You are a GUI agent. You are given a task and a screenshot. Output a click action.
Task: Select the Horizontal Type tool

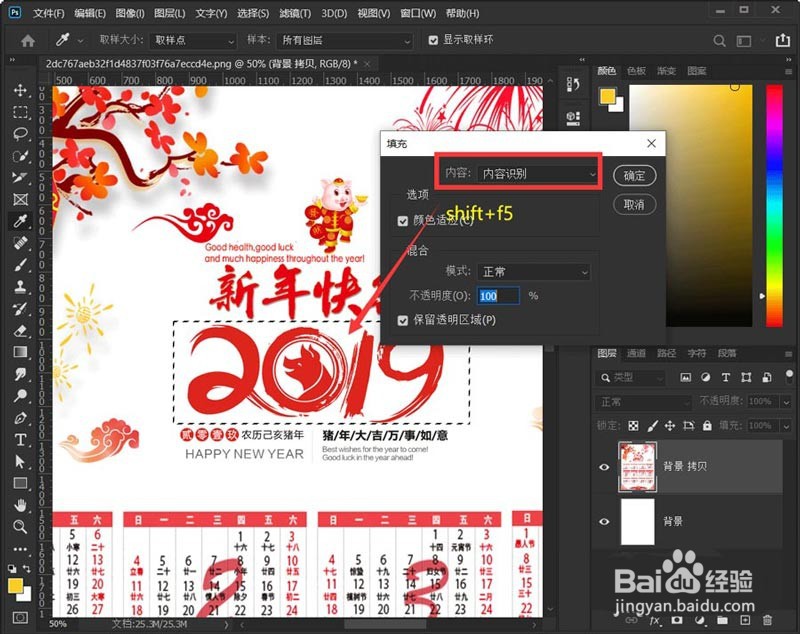coord(20,440)
